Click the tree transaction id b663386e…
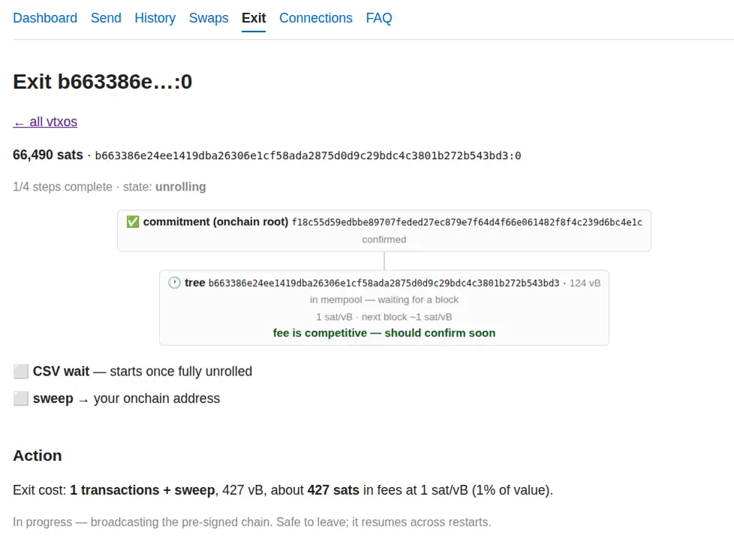Viewport: 734px width, 560px height. [x=384, y=283]
